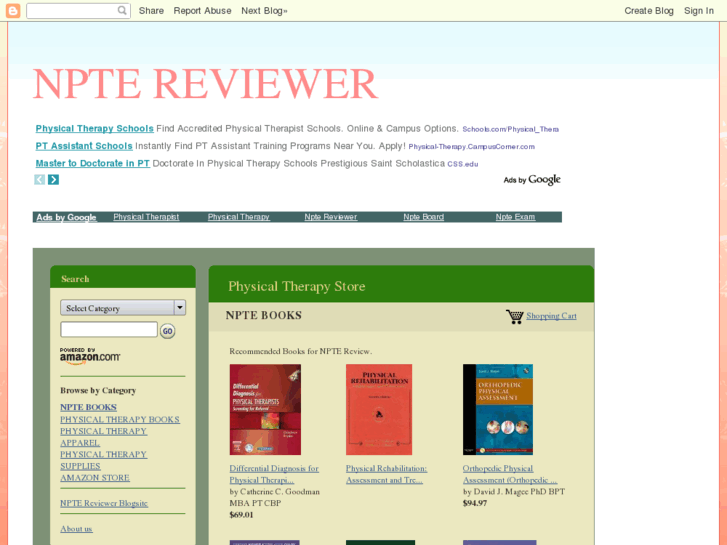Open the NPTE REVIEWER blog title
This screenshot has height=545, width=727.
click(x=205, y=84)
